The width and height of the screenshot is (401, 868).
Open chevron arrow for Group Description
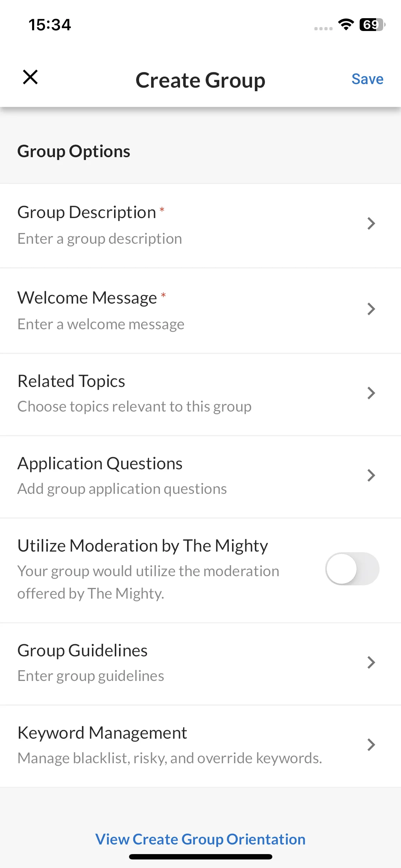pyautogui.click(x=371, y=223)
